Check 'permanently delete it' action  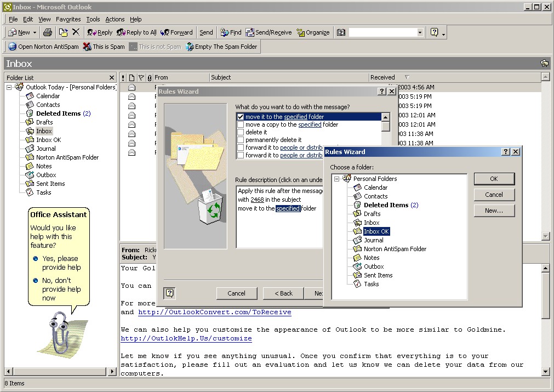click(x=241, y=140)
